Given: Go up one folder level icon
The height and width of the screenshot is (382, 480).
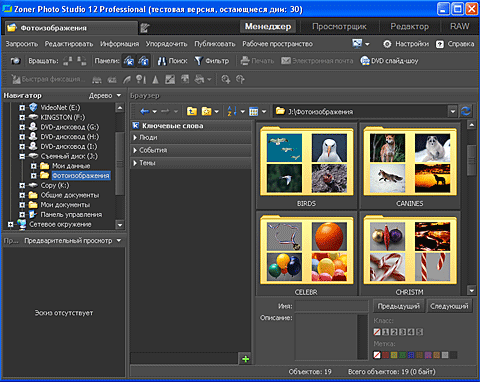Looking at the screenshot, I should pos(192,111).
